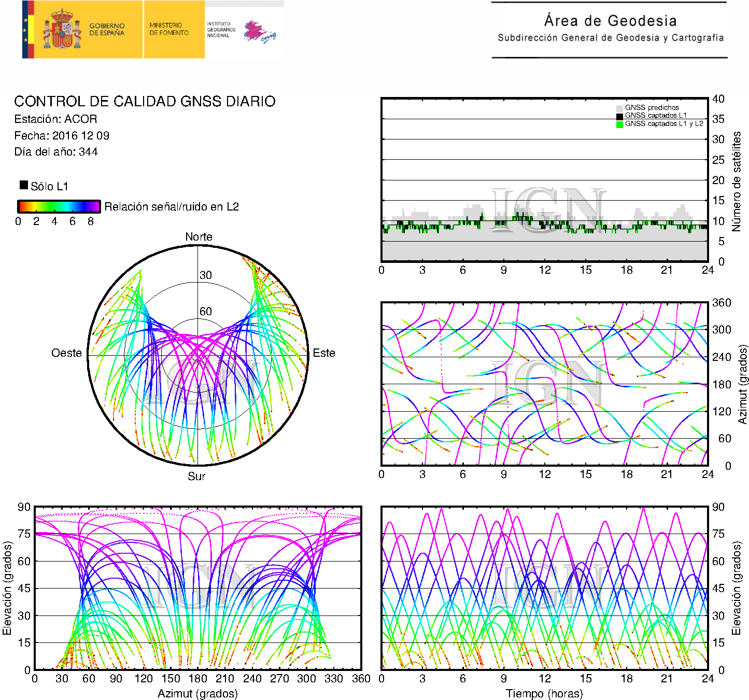Click the Norte label on the sky plot
The height and width of the screenshot is (700, 749).
(199, 237)
